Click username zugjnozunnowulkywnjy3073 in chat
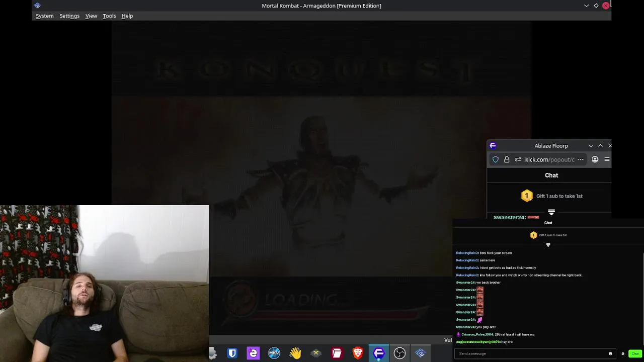 pyautogui.click(x=478, y=342)
